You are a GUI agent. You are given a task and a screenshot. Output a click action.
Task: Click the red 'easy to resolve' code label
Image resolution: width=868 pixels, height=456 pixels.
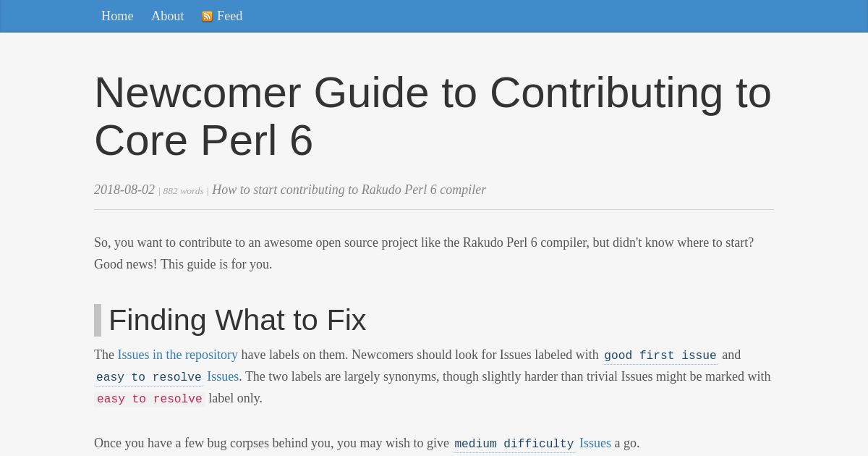pyautogui.click(x=149, y=399)
